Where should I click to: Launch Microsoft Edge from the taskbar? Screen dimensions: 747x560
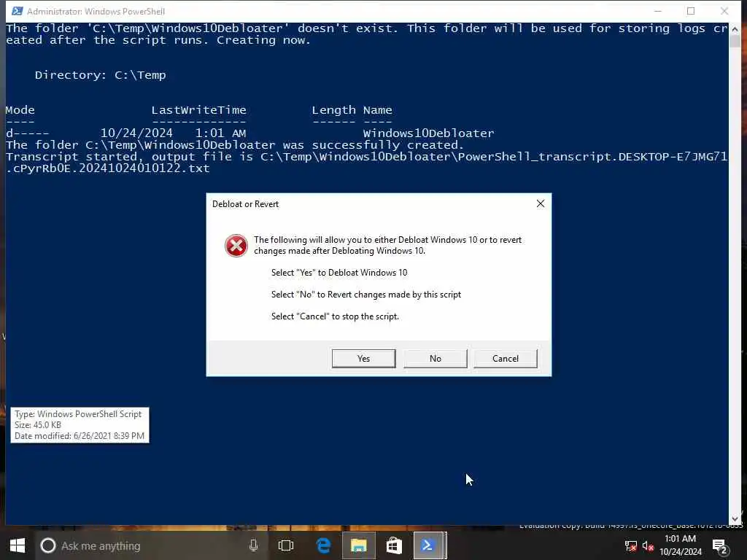(323, 545)
